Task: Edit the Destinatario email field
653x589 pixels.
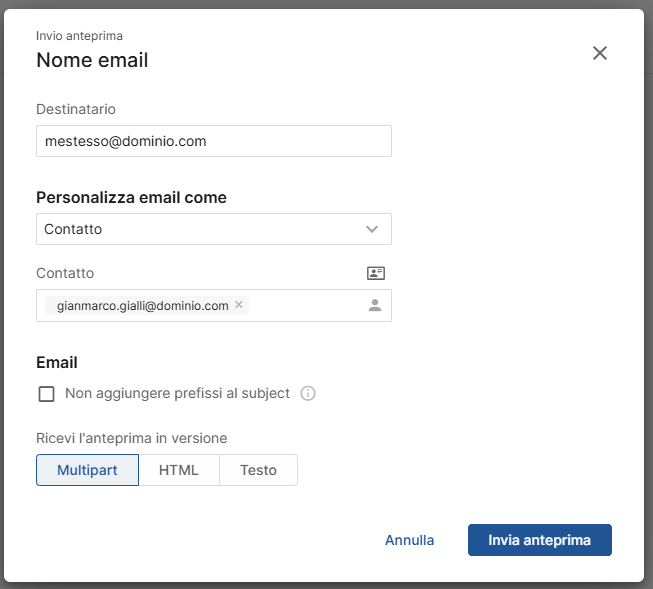Action: (213, 141)
